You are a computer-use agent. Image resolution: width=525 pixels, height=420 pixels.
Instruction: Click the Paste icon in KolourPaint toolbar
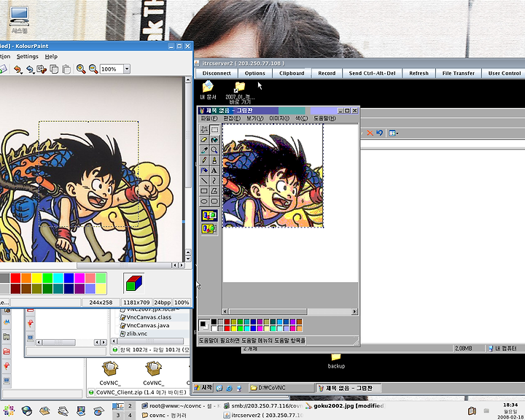click(66, 69)
